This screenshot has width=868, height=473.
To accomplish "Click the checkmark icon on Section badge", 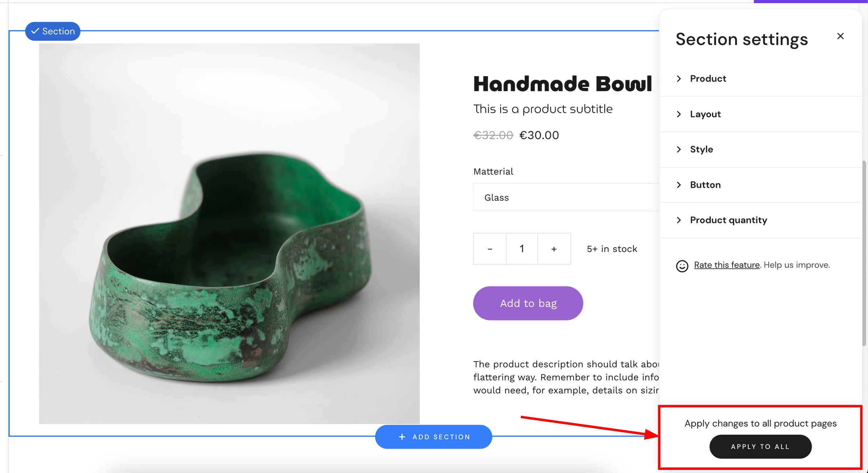I will pos(35,31).
